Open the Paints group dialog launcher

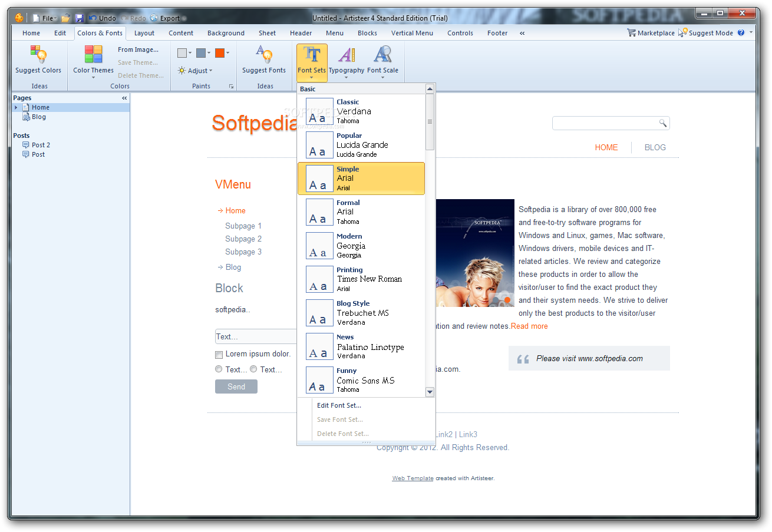pyautogui.click(x=231, y=87)
